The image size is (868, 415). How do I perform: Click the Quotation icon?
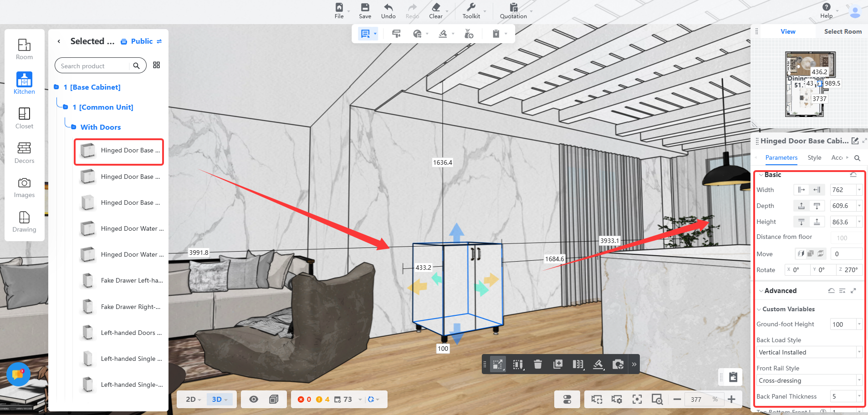[x=513, y=10]
